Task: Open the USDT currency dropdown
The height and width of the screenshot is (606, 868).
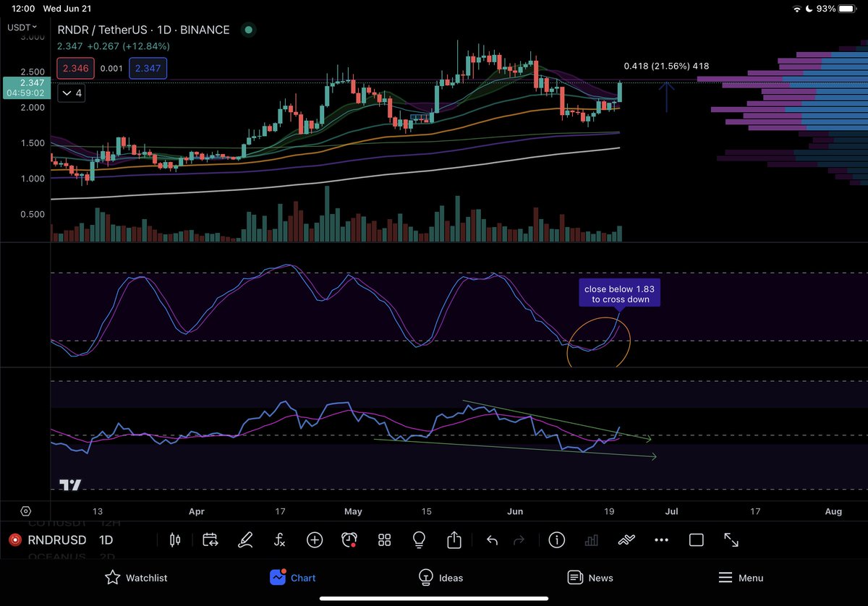Action: click(x=23, y=27)
